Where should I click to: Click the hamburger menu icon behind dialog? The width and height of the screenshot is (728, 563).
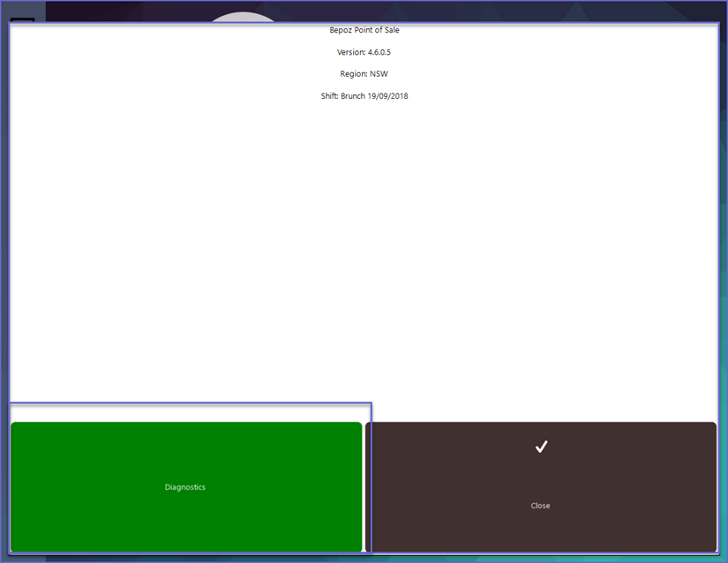tap(22, 20)
